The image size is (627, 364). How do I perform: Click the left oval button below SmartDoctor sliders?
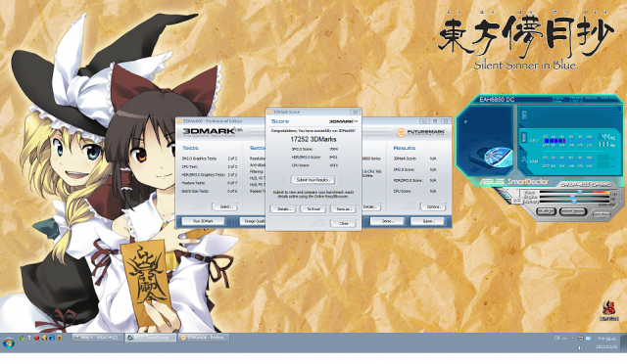click(x=546, y=211)
